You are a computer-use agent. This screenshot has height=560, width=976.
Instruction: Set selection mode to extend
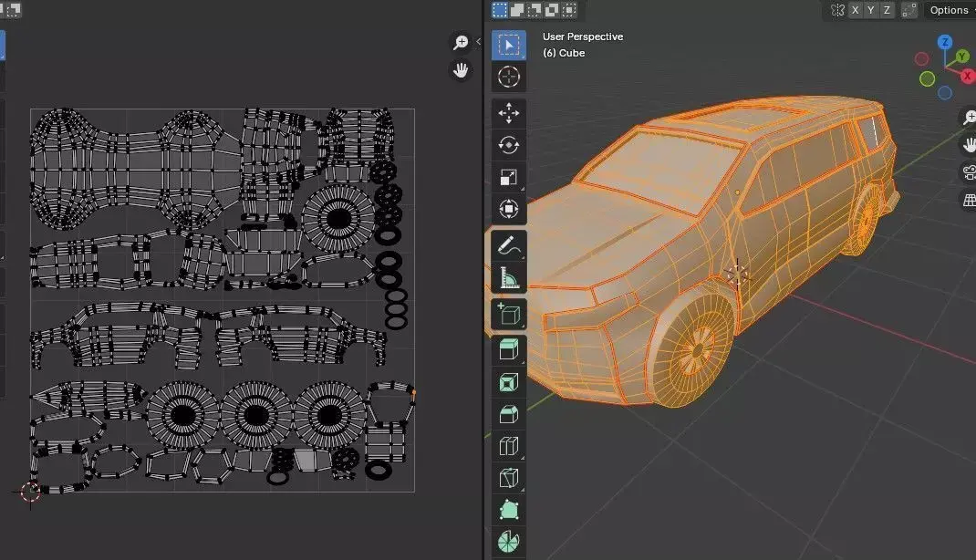pyautogui.click(x=516, y=10)
